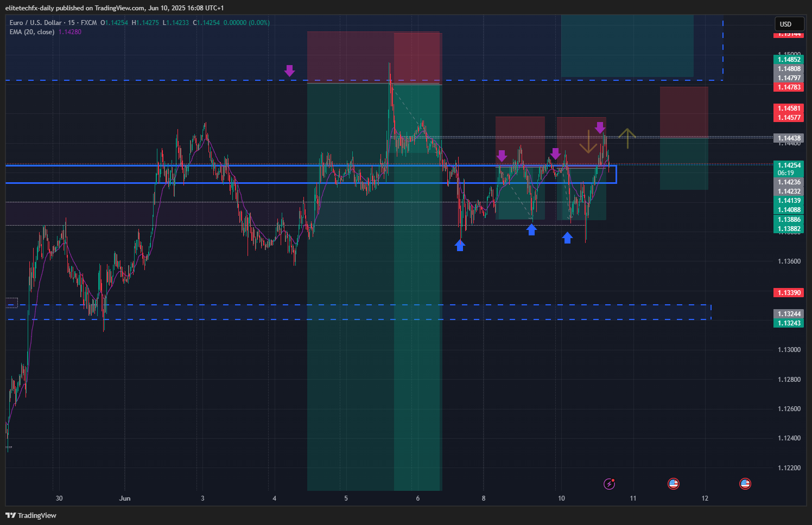Select the red 1.14577 price label
Screen dimensions: 812x525
[789, 118]
